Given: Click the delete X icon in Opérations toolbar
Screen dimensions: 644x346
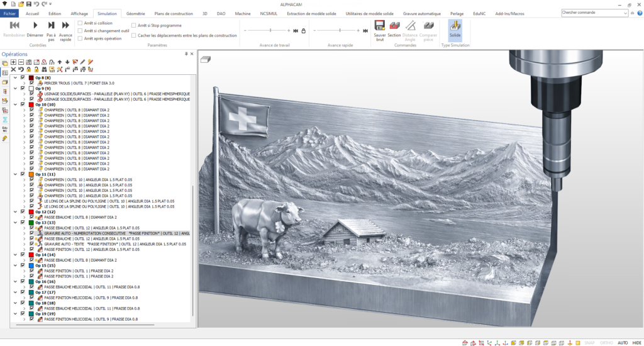Looking at the screenshot, I should click(x=14, y=69).
